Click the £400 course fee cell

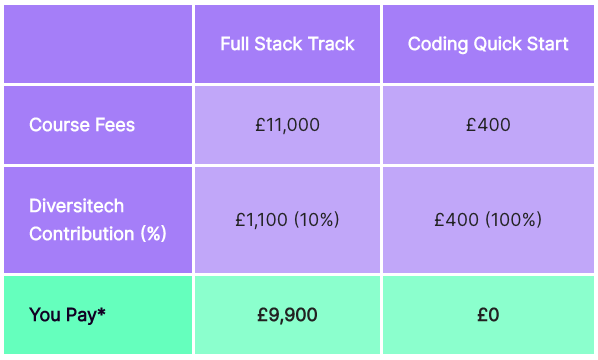tap(488, 125)
